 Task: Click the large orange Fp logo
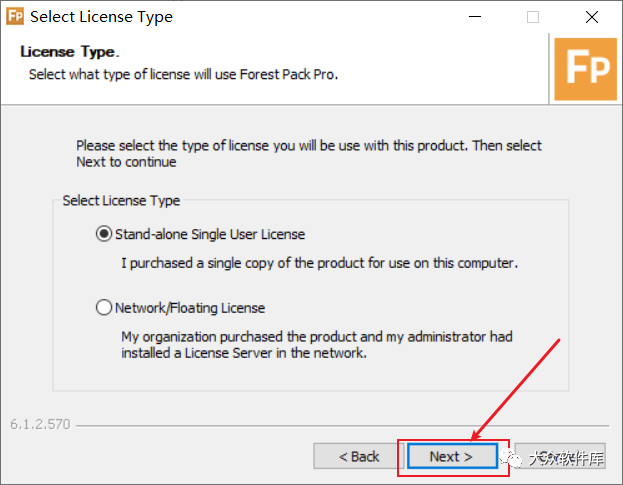point(586,69)
